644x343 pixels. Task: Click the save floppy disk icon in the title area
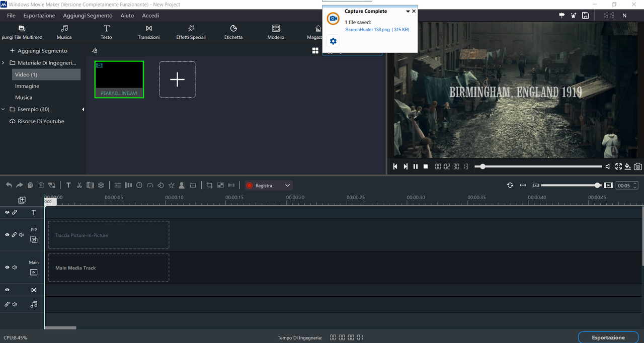pyautogui.click(x=586, y=16)
